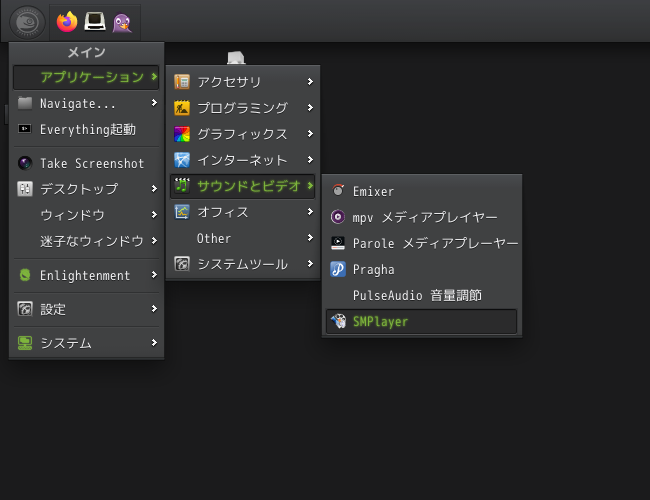The width and height of the screenshot is (650, 500).
Task: Click the Internet category icon
Action: point(182,160)
